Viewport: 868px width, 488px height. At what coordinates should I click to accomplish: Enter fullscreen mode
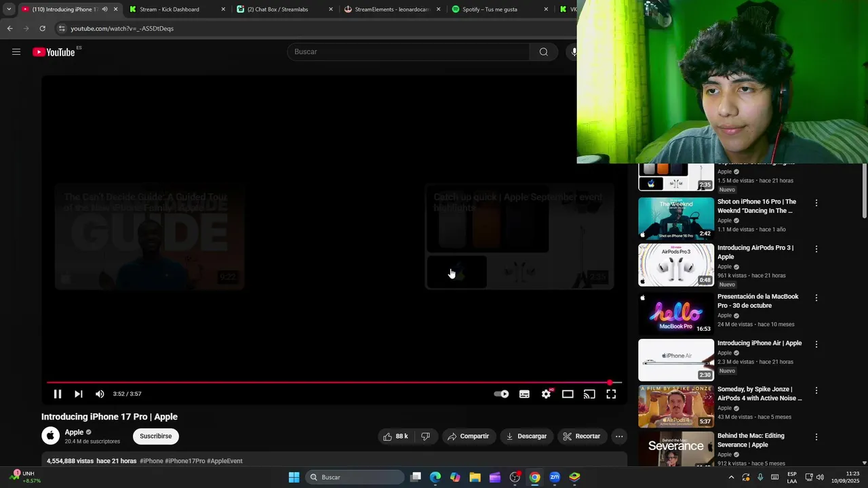[x=611, y=394]
